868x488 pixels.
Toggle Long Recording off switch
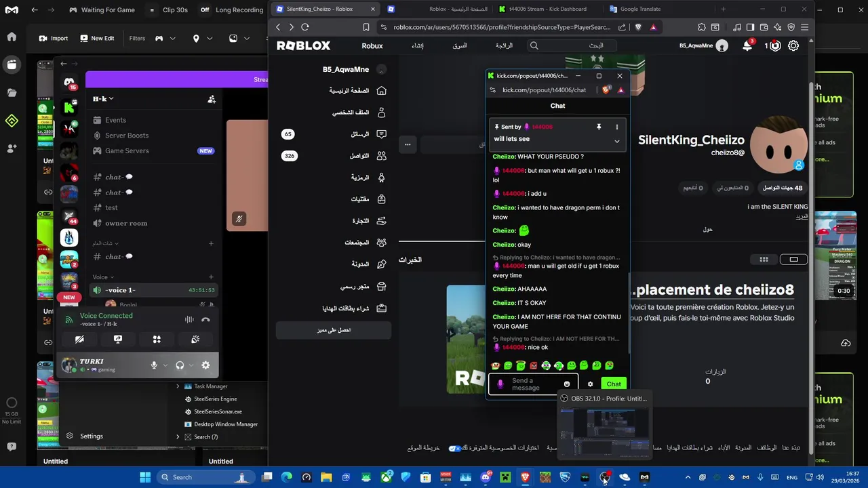click(x=205, y=9)
